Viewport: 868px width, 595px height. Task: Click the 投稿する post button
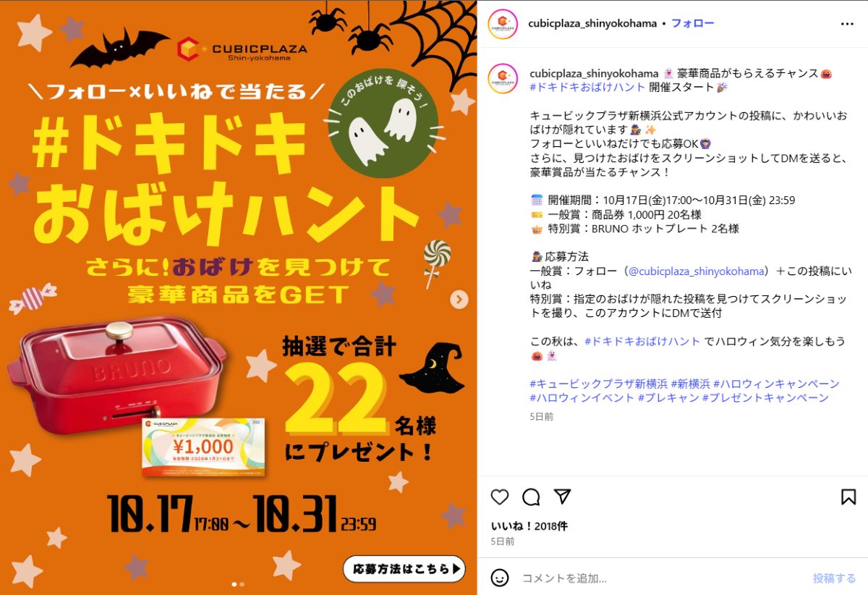(834, 578)
